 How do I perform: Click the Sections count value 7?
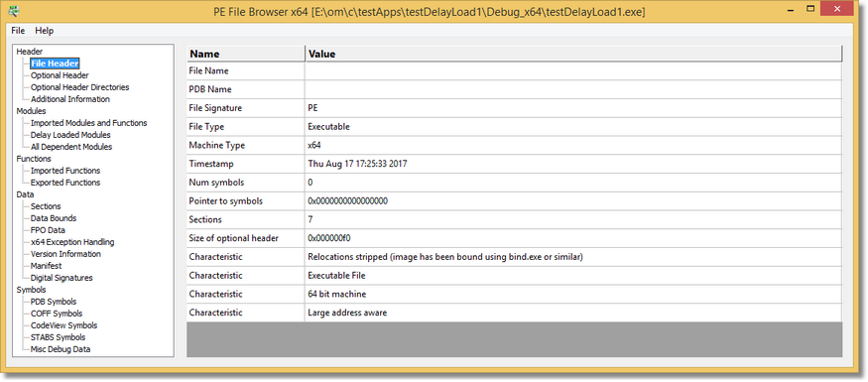[310, 220]
